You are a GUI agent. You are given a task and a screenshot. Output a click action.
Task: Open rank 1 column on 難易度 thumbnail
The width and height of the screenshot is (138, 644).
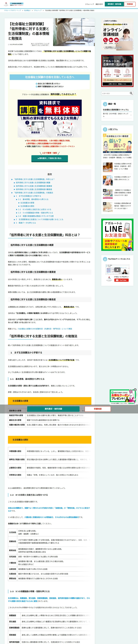[117, 143]
